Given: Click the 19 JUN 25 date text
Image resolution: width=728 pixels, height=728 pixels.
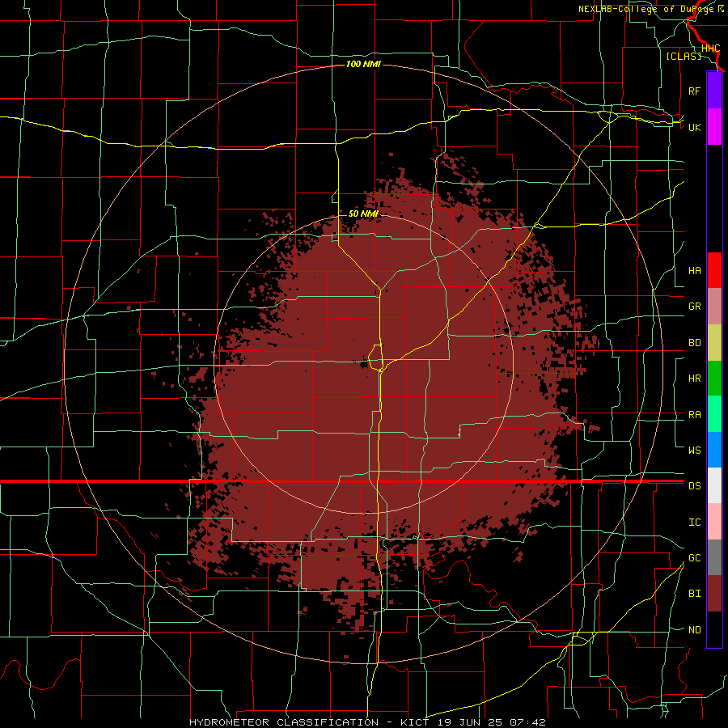Looking at the screenshot, I should pos(471,722).
